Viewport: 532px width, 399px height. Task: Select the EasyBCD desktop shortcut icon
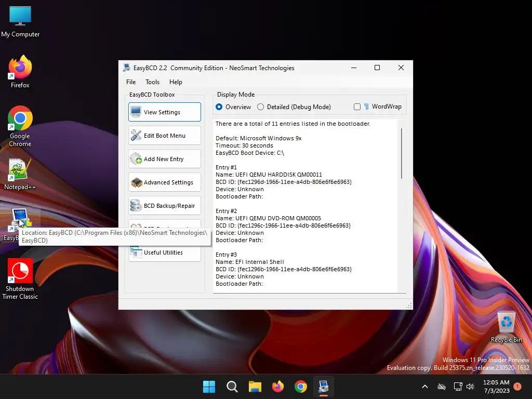pos(20,219)
